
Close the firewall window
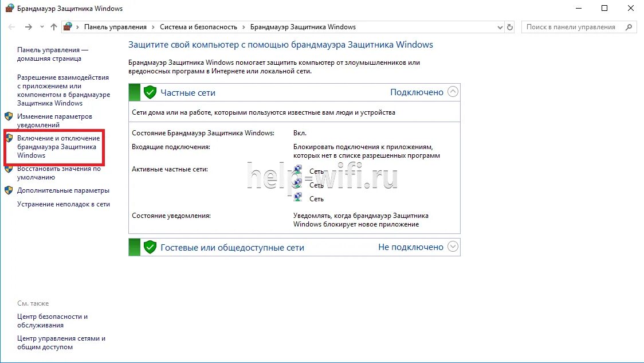point(630,8)
